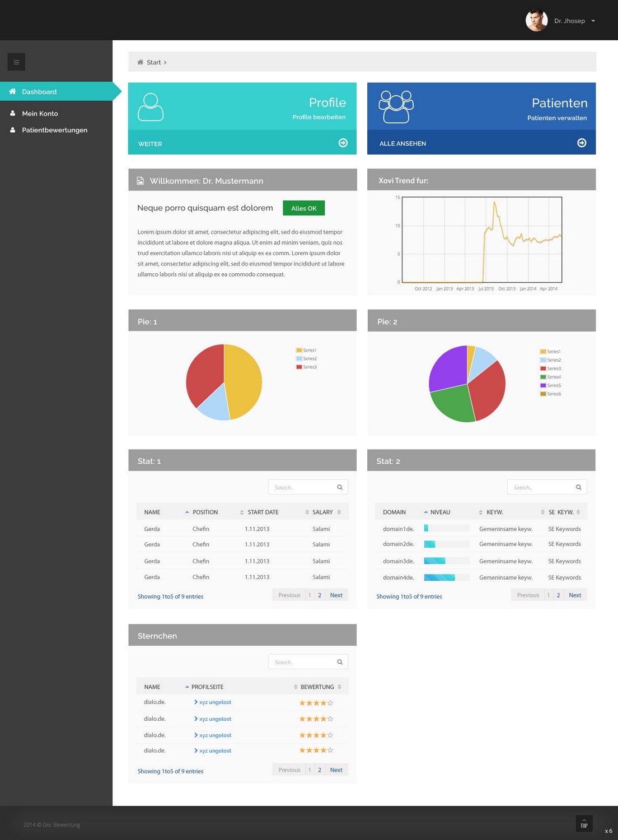Screen dimensions: 618x840
Task: Click the document icon beside Willkommen heading
Action: (141, 180)
